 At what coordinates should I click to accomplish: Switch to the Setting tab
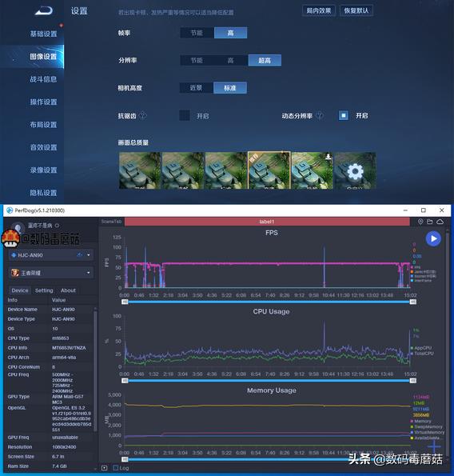pos(44,290)
